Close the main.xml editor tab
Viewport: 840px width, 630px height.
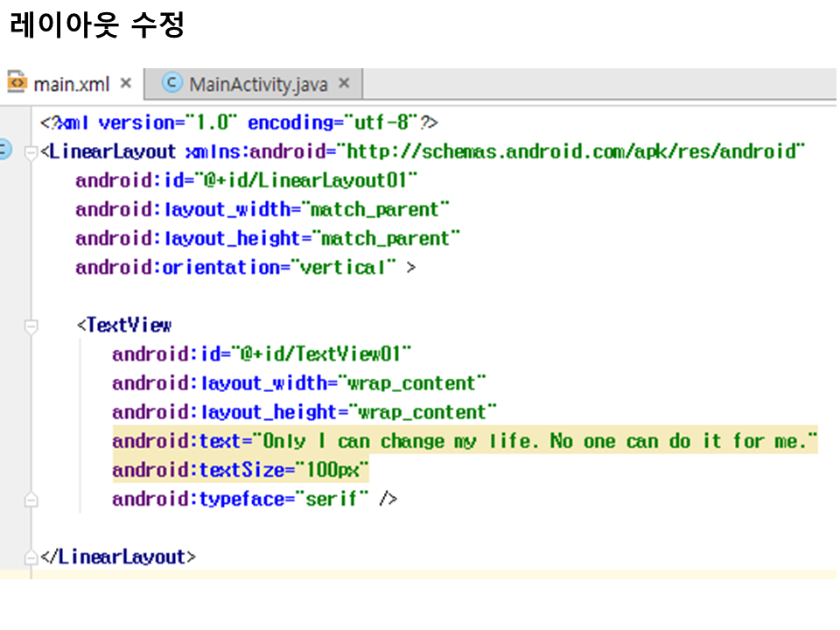[x=125, y=83]
